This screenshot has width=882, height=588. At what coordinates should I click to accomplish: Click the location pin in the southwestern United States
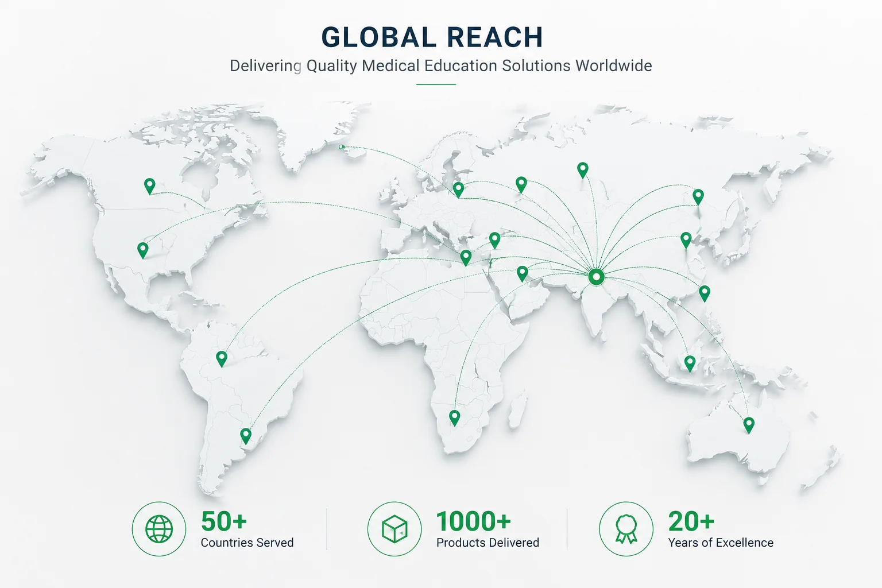click(x=142, y=250)
